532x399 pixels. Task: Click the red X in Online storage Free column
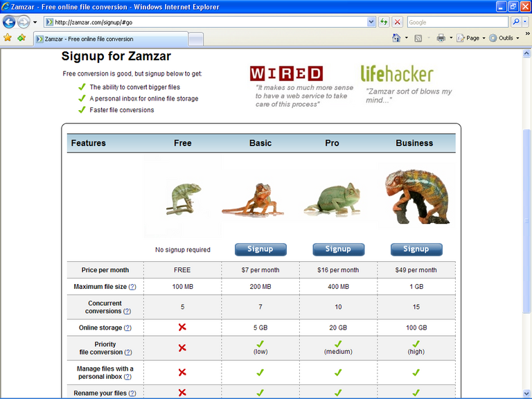pyautogui.click(x=182, y=327)
